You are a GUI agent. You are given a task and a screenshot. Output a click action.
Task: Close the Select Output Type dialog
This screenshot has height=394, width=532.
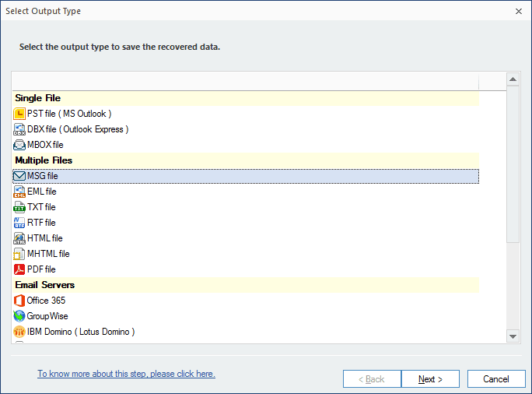pyautogui.click(x=519, y=11)
